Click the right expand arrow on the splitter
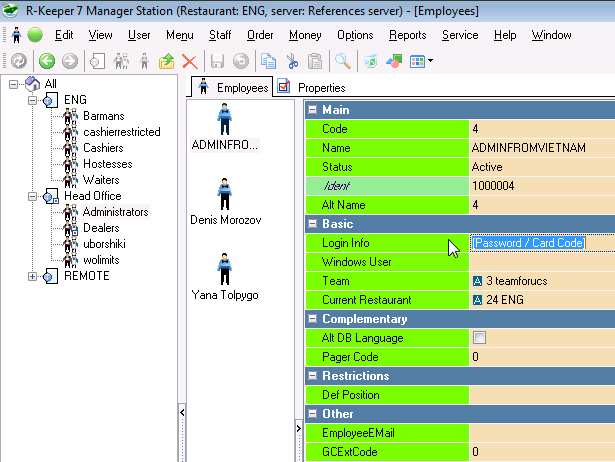Viewport: 615px width, 462px height. click(298, 428)
